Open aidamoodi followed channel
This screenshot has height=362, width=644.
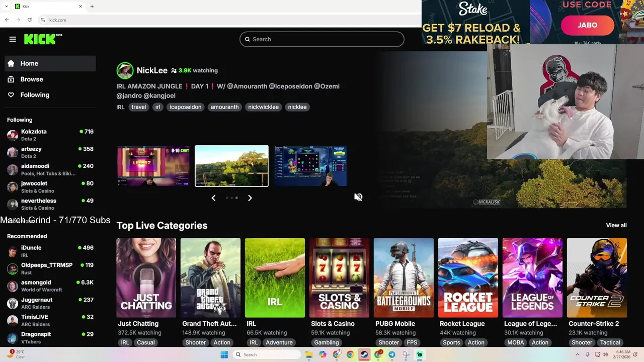pyautogui.click(x=50, y=169)
